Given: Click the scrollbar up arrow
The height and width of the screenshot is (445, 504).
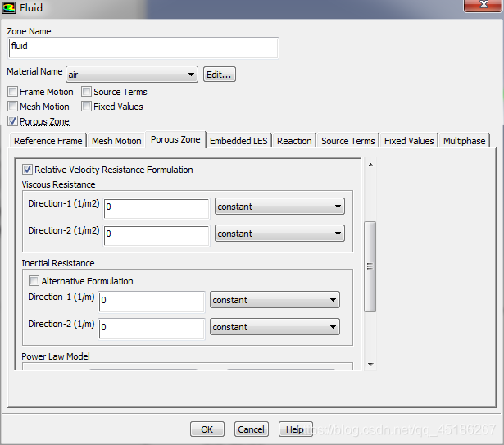Looking at the screenshot, I should tap(370, 165).
